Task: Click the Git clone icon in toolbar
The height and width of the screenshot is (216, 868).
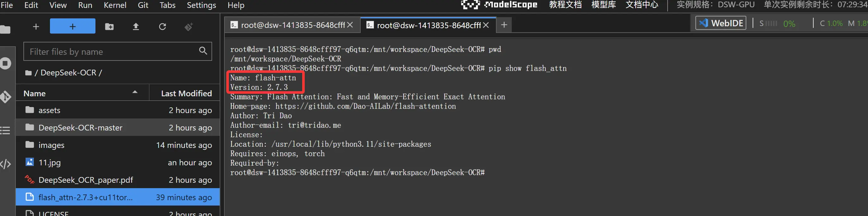Action: (x=189, y=27)
